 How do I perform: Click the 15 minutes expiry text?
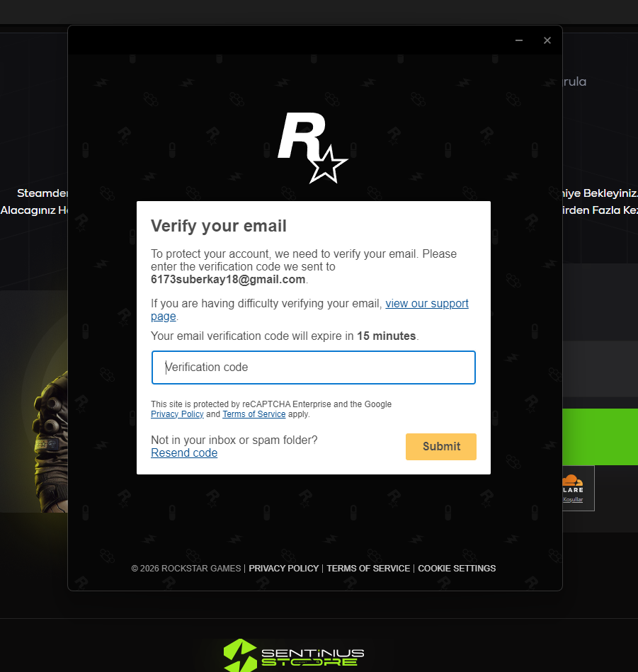click(387, 336)
